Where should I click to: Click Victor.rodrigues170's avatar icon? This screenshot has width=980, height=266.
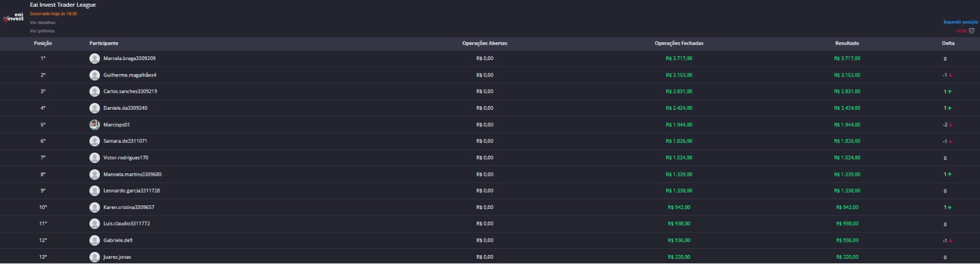click(x=94, y=158)
